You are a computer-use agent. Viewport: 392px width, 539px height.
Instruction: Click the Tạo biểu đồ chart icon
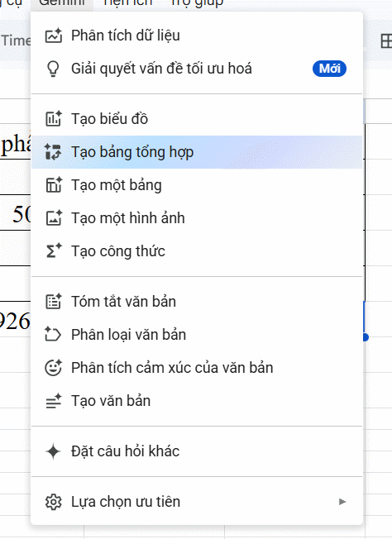54,118
